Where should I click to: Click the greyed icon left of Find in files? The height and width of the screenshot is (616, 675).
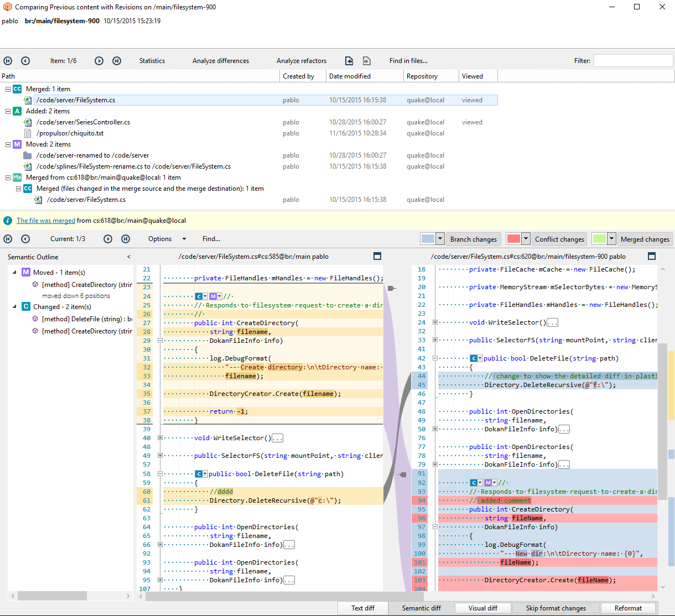tap(366, 61)
